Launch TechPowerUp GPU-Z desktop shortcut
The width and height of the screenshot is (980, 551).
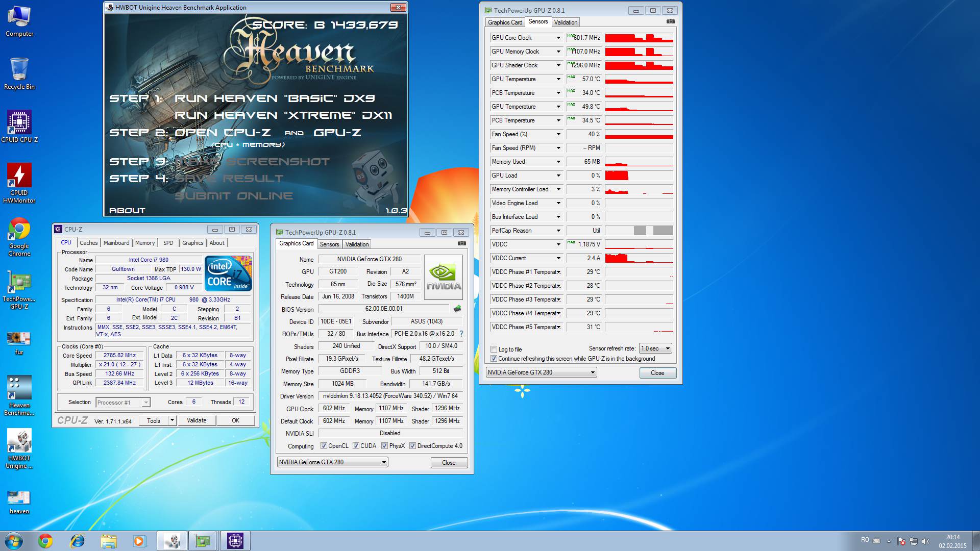tap(19, 290)
